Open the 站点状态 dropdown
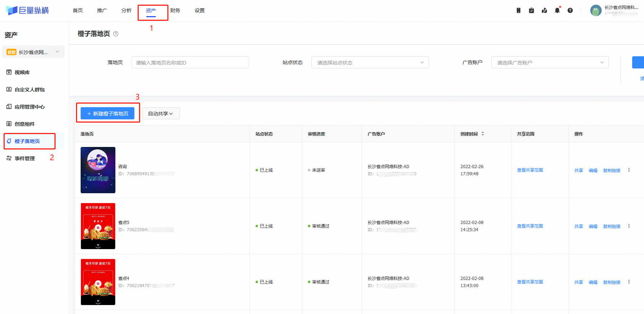Viewport: 644px width, 314px height. pos(370,62)
